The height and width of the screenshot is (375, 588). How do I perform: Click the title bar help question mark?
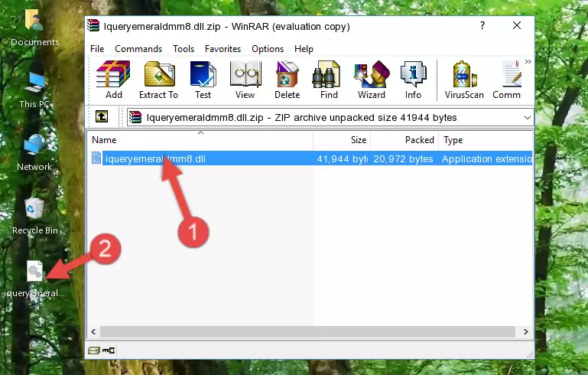tap(482, 25)
